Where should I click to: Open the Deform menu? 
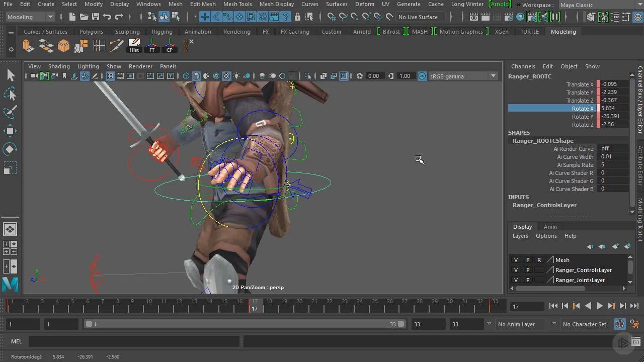point(364,4)
